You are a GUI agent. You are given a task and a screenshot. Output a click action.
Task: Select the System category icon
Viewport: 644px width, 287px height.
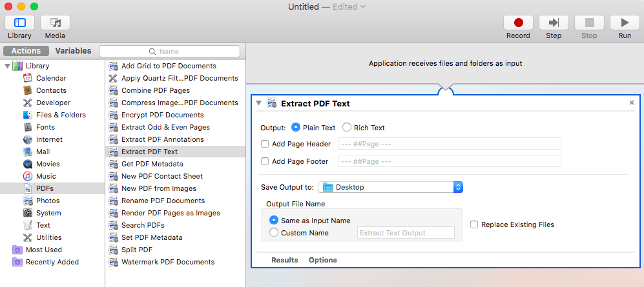click(28, 213)
